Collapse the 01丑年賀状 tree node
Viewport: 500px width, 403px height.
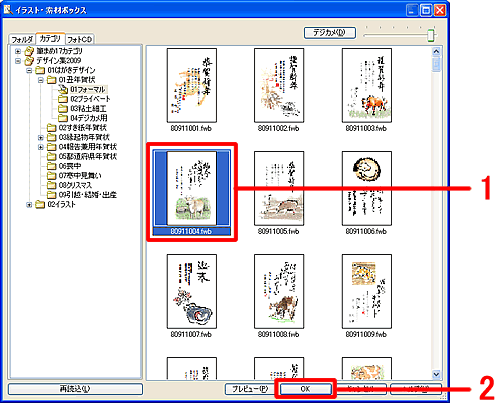(x=41, y=80)
